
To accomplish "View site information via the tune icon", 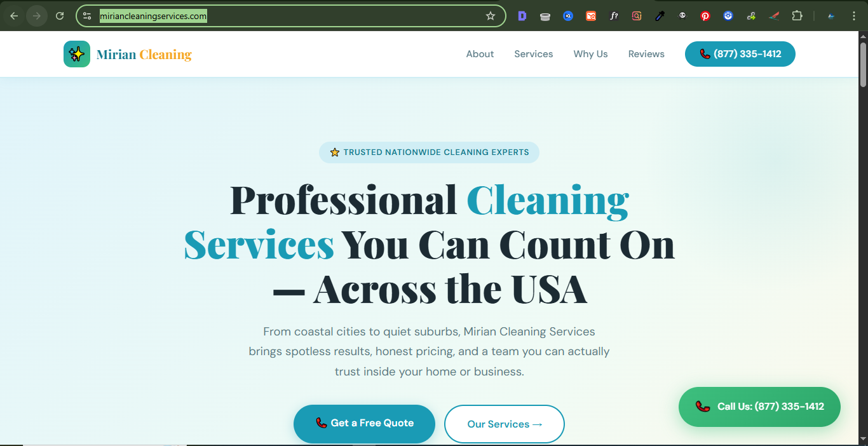I will pos(86,16).
